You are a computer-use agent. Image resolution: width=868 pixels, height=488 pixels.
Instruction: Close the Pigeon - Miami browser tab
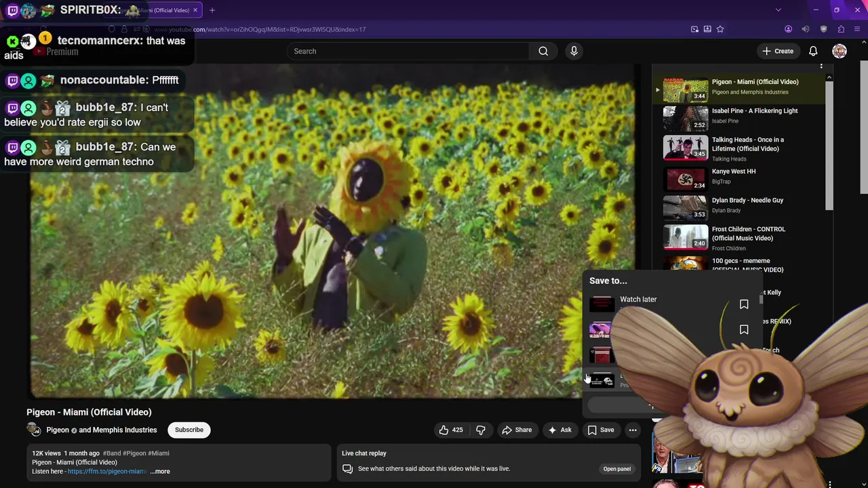pyautogui.click(x=195, y=10)
